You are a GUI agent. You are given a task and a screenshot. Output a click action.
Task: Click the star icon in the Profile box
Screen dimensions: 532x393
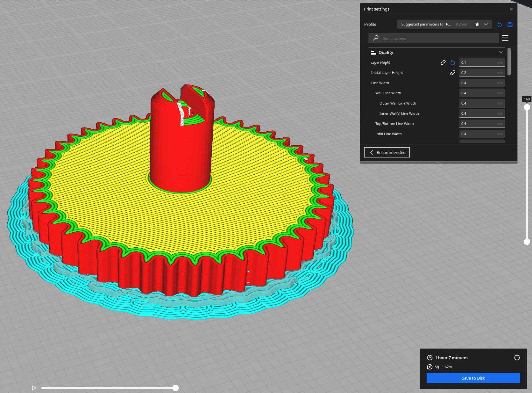tap(477, 24)
